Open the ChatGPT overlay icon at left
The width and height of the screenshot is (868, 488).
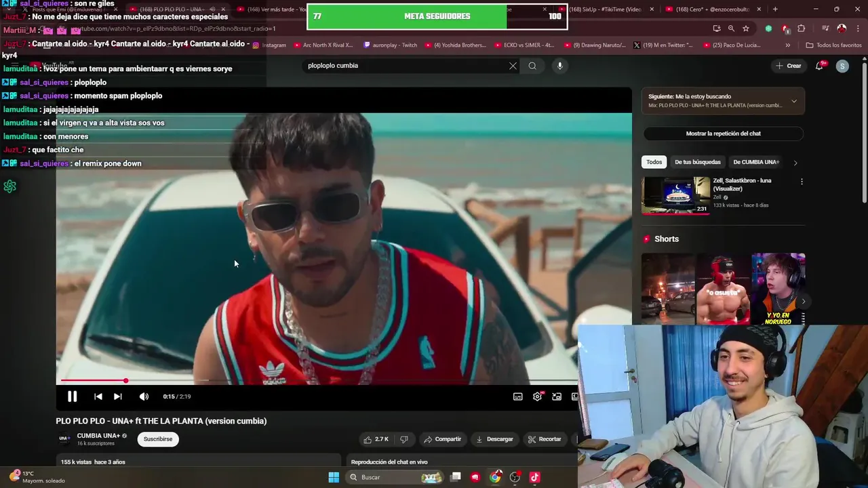(x=9, y=186)
